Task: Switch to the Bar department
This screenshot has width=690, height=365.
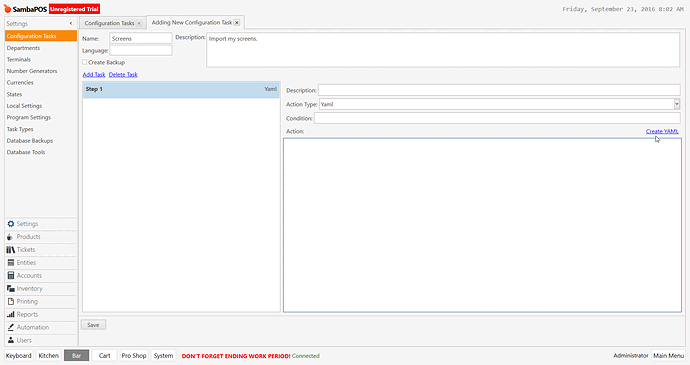Action: [x=77, y=356]
